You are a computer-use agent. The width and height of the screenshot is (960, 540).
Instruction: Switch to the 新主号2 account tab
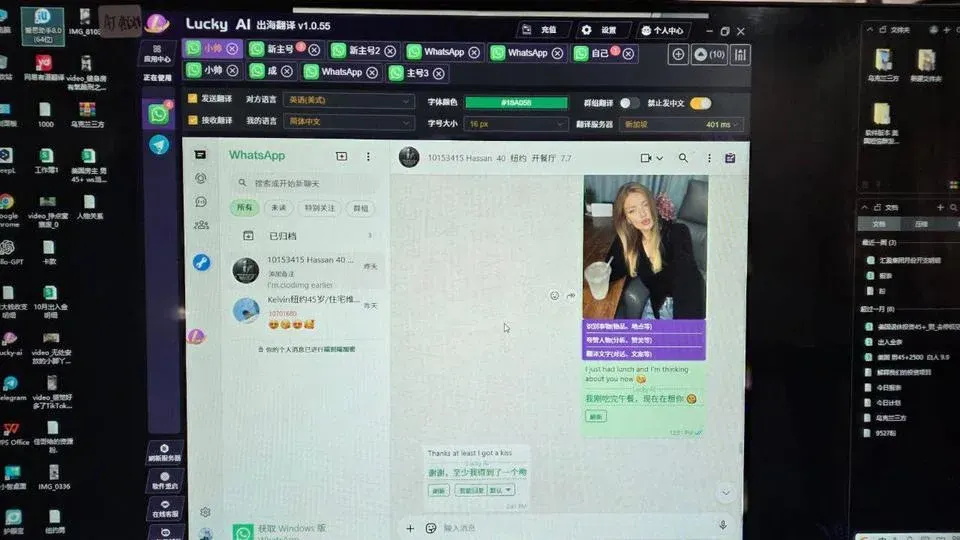[356, 50]
